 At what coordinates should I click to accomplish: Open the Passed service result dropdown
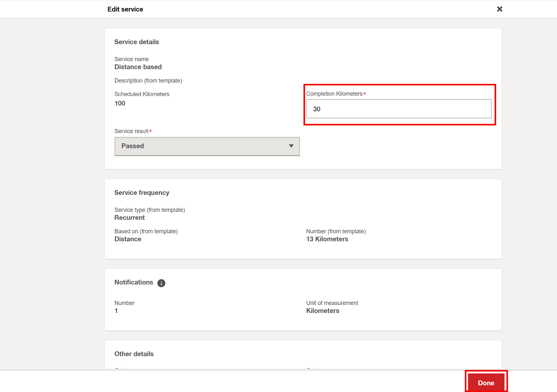pyautogui.click(x=207, y=146)
